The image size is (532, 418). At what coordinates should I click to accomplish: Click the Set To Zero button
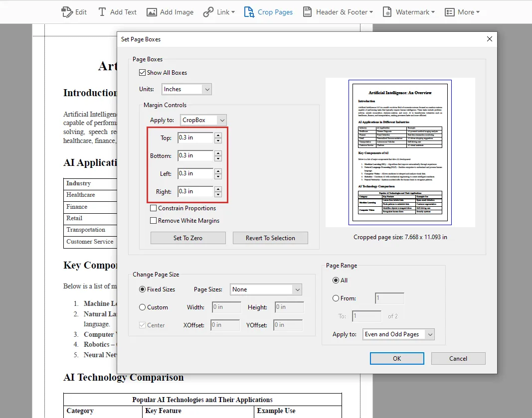(x=188, y=238)
